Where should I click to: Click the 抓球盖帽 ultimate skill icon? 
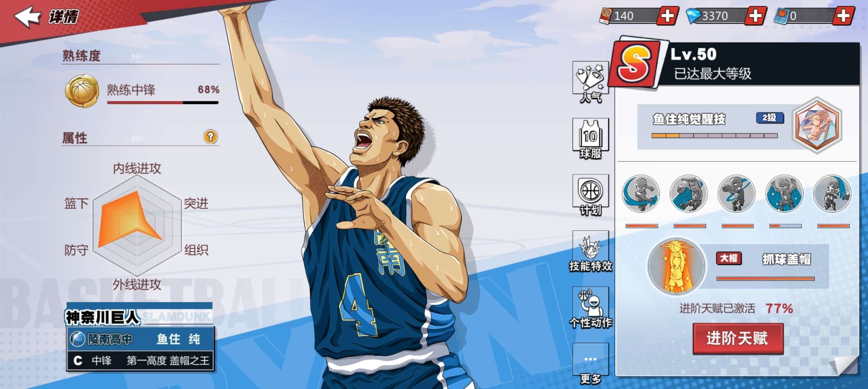(x=676, y=266)
